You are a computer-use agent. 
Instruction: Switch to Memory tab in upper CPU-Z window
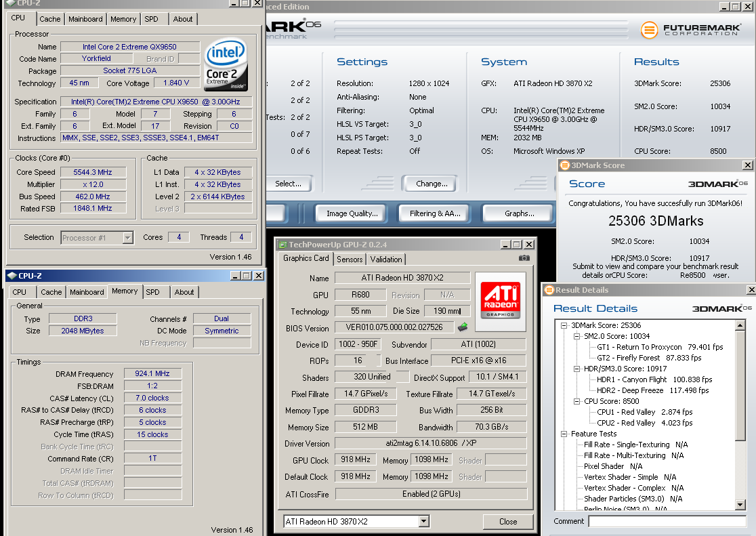pyautogui.click(x=123, y=19)
